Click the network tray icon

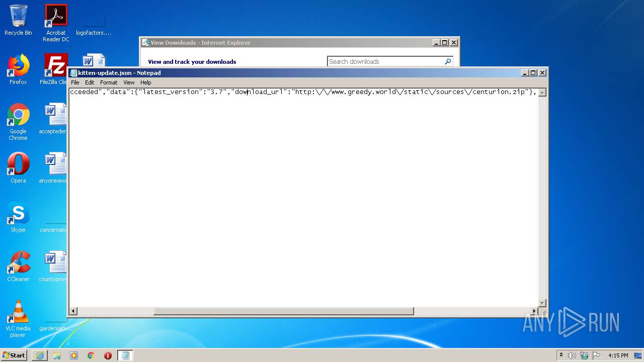coord(584,355)
